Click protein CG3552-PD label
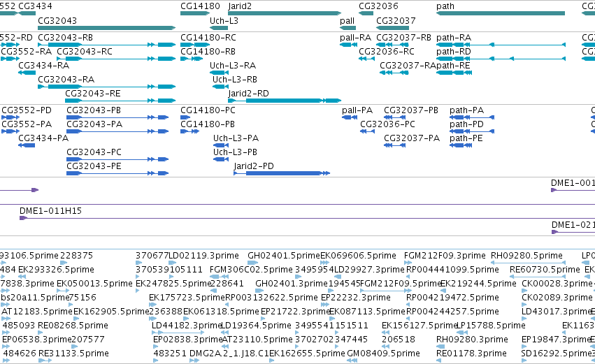Image resolution: width=595 pixels, height=364 pixels. coord(27,110)
